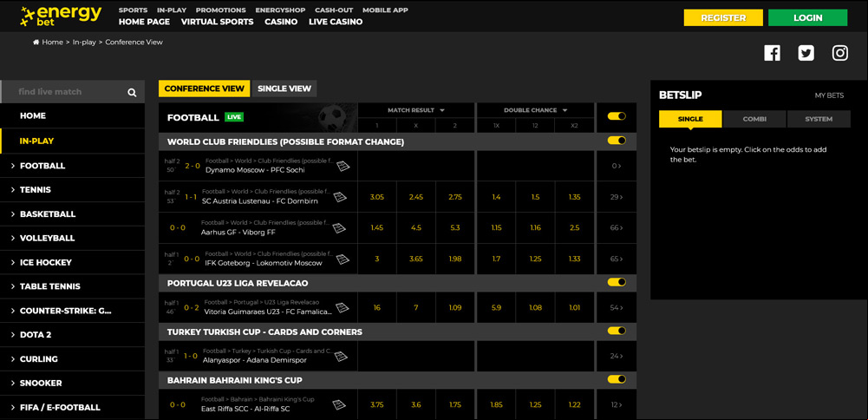Open Mobile App link
The image size is (868, 420).
click(385, 10)
